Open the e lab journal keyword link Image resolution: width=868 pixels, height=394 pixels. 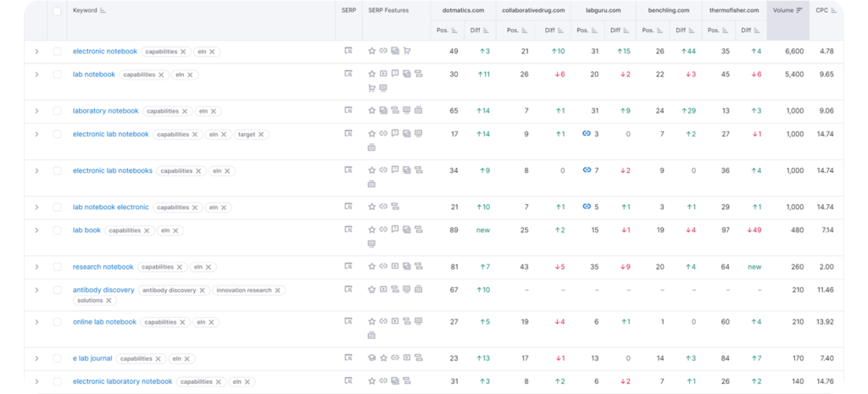92,358
